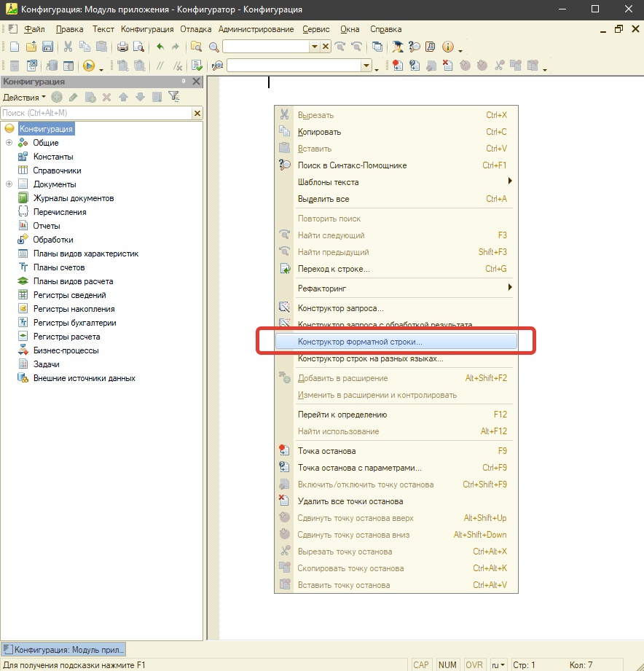Click the edit pencil icon in Configuration panel
Screen dimensions: 644x671
73,97
